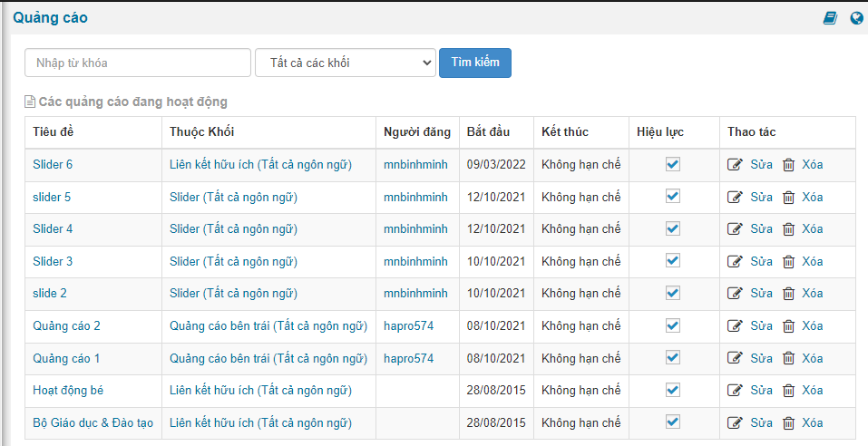Screen dimensions: 868x446
Task: Click the trash icon for Slider 6
Action: [x=788, y=165]
